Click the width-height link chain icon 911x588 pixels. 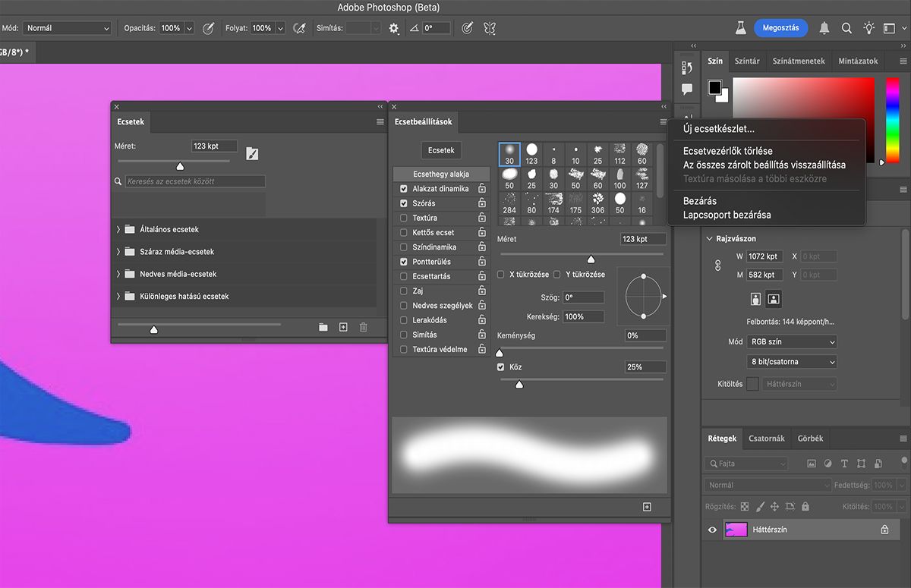(717, 266)
